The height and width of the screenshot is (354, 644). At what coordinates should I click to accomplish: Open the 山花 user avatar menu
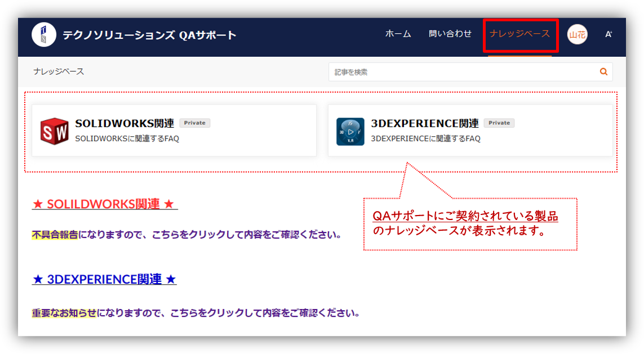click(577, 34)
